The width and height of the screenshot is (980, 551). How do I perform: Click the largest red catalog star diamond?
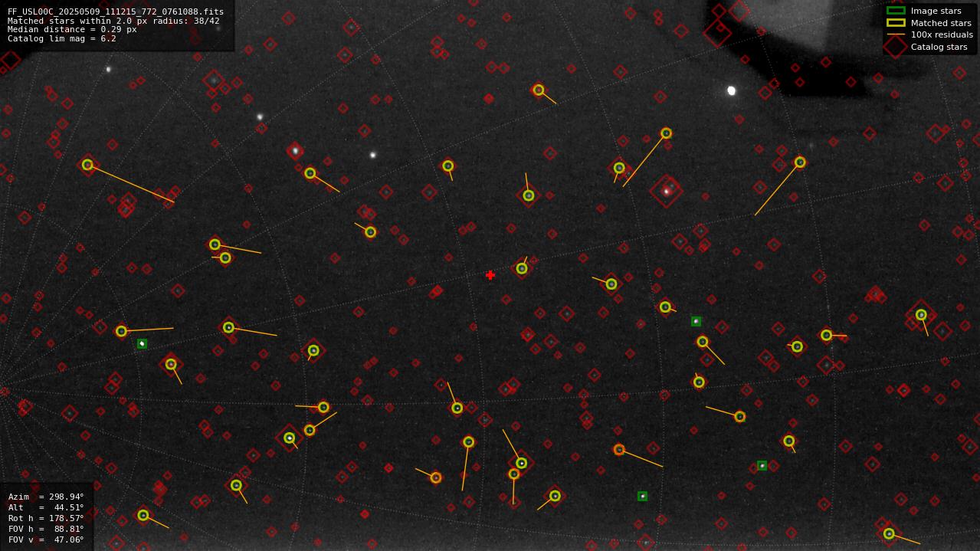tap(666, 191)
